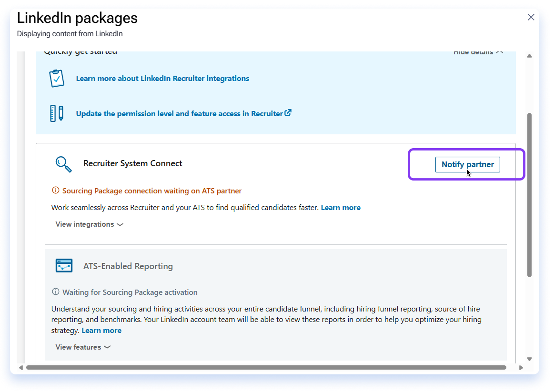Click the clipboard checklist icon
This screenshot has width=554, height=392.
pyautogui.click(x=57, y=79)
